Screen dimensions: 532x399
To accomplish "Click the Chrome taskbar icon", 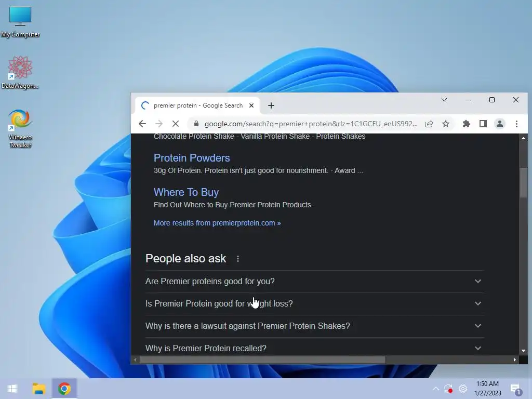I will tap(64, 389).
